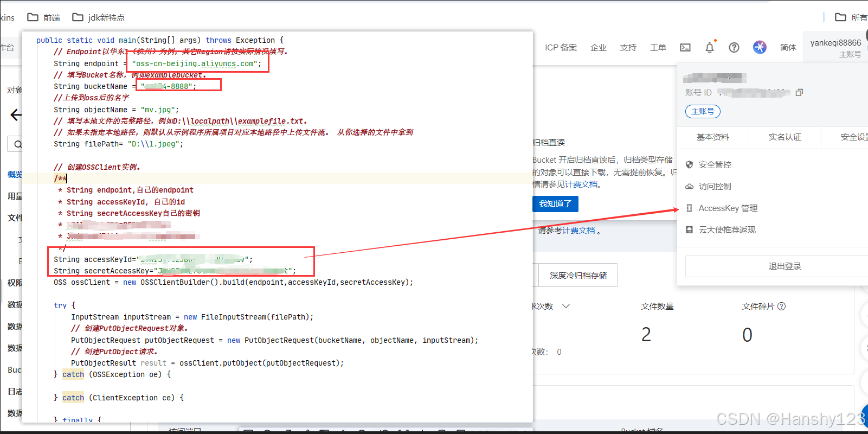Expand the dropdown chevron near 次数
The image size is (868, 434).
coord(566,306)
